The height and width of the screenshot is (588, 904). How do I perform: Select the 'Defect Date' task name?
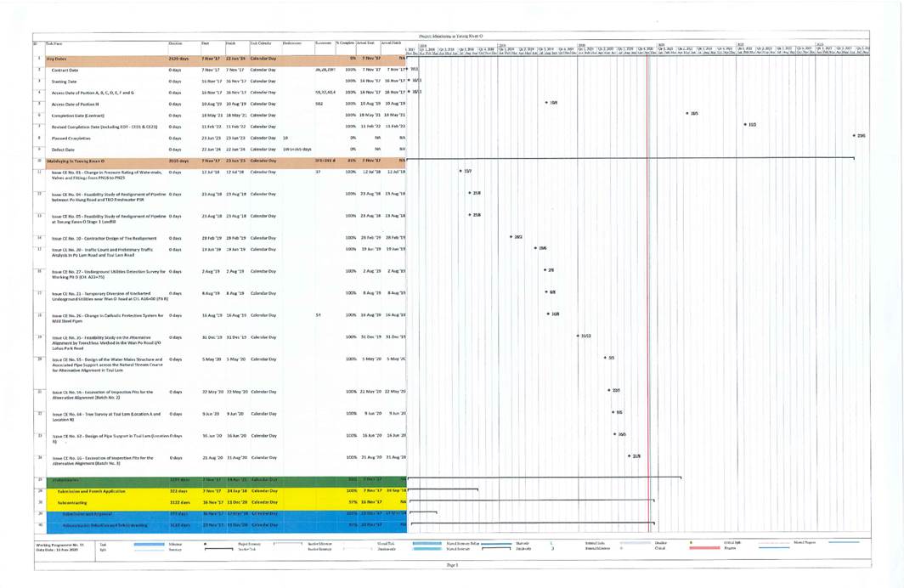point(62,150)
